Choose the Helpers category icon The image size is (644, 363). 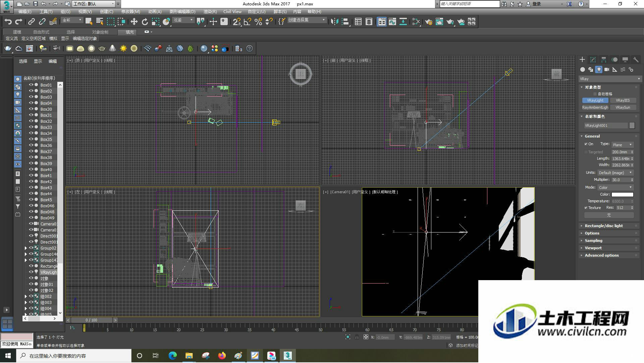(x=615, y=69)
